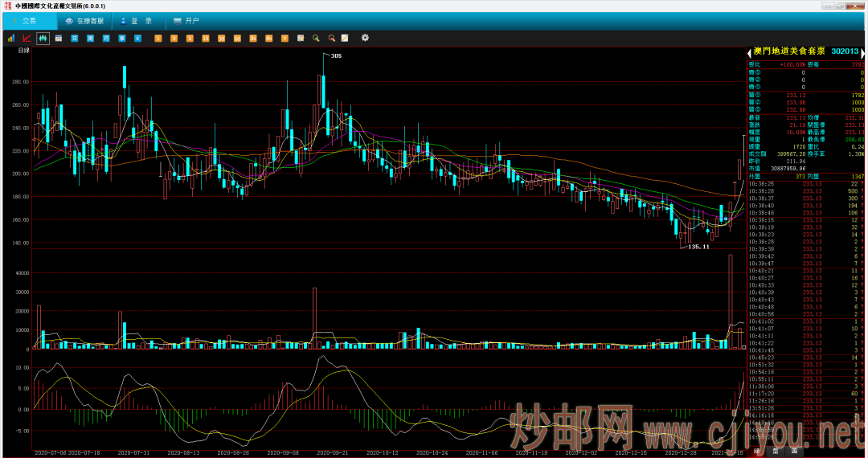Open the 在线客服 online support tab
The height and width of the screenshot is (458, 868).
(85, 21)
